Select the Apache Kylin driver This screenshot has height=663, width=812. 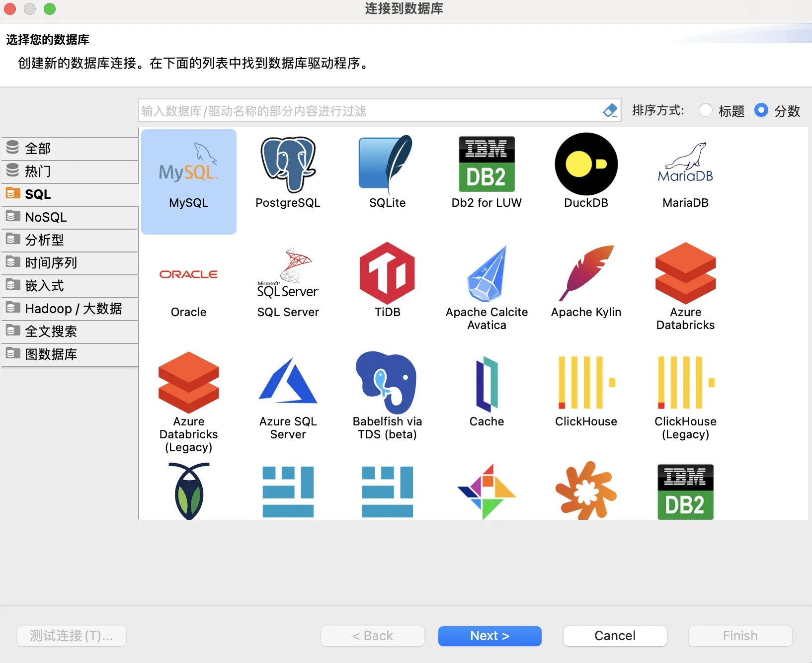click(586, 281)
